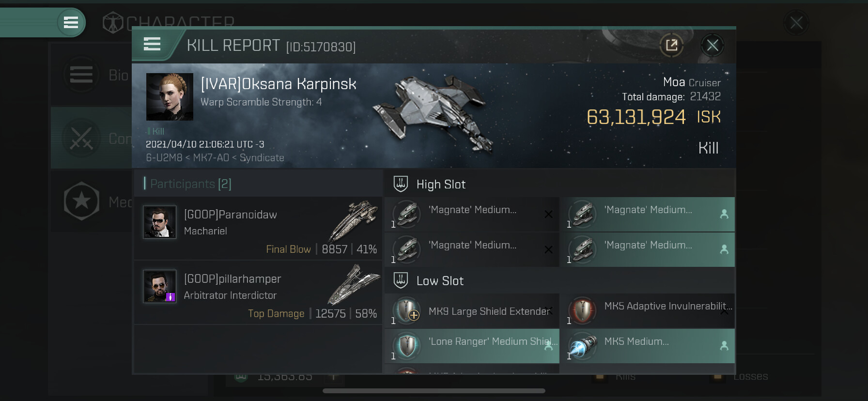Select the top dropped 'Magnate' Medium weapon

pyautogui.click(x=647, y=214)
